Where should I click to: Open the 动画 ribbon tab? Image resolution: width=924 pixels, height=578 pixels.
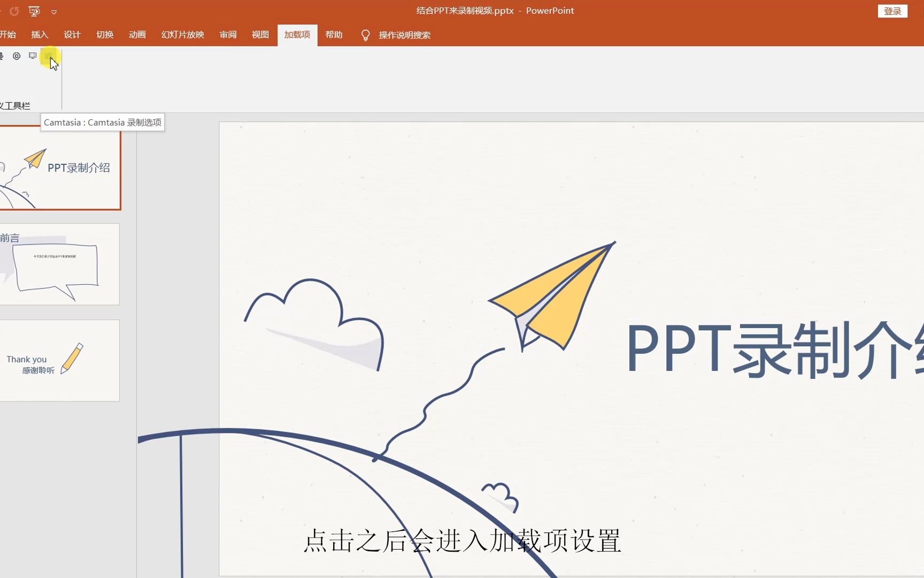[x=137, y=34]
